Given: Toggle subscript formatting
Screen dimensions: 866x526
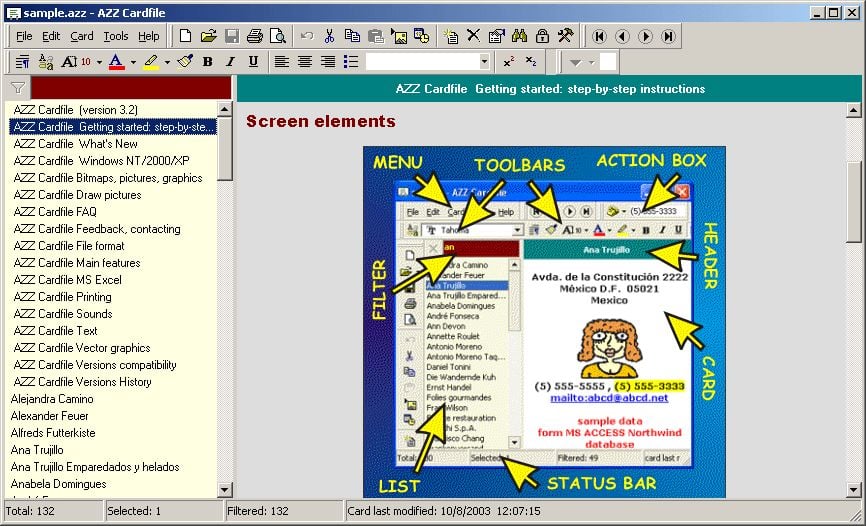Looking at the screenshot, I should (x=531, y=61).
